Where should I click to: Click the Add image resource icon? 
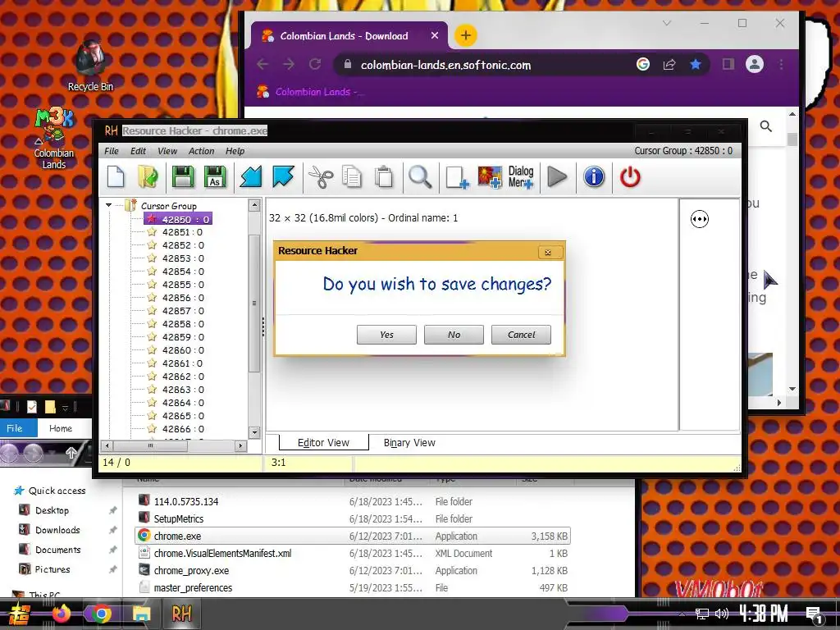490,177
